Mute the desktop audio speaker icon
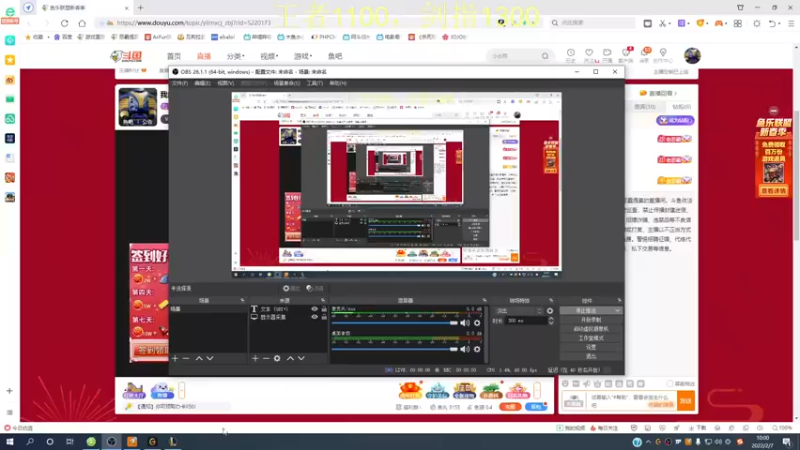800x450 pixels. [465, 349]
